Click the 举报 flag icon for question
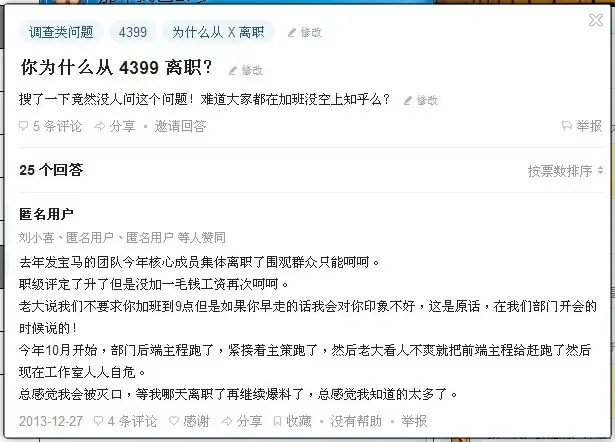Viewport: 615px width, 442px height. click(567, 126)
